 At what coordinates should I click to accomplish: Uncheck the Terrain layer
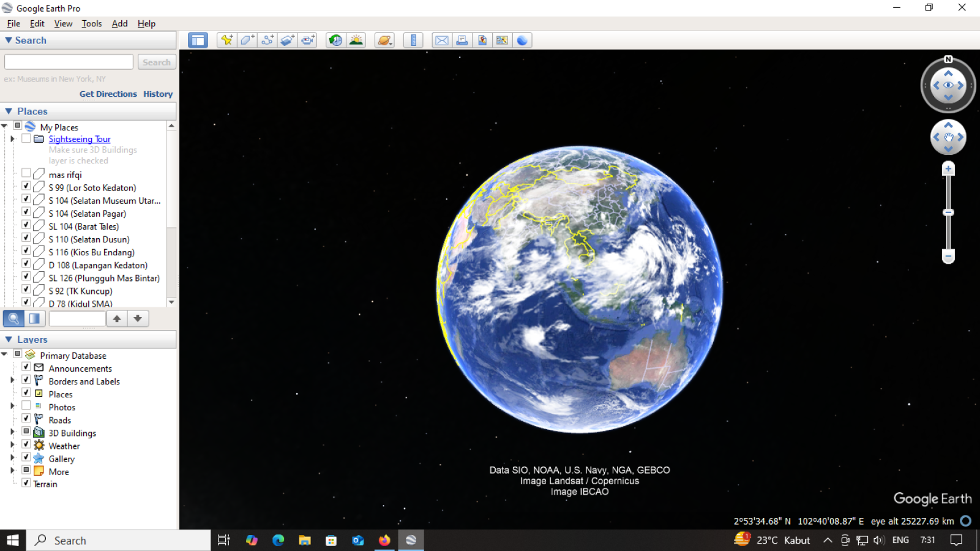coord(26,482)
